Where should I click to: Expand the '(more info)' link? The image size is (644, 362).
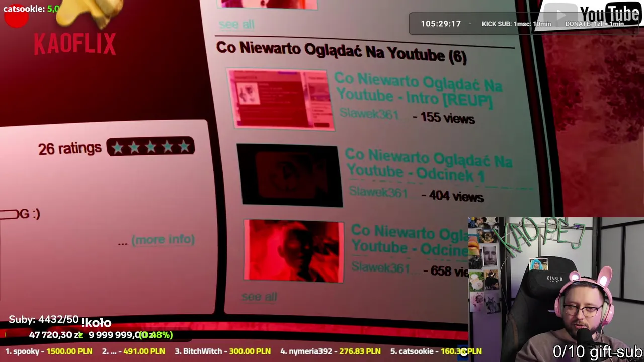pyautogui.click(x=163, y=239)
